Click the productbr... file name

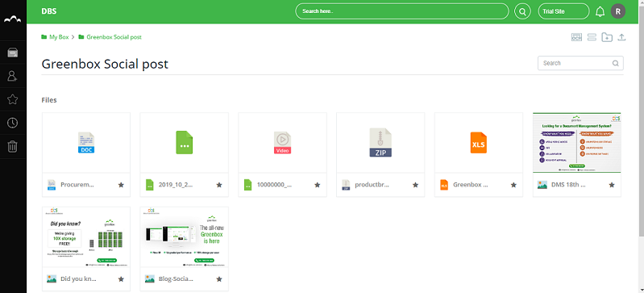tap(372, 185)
